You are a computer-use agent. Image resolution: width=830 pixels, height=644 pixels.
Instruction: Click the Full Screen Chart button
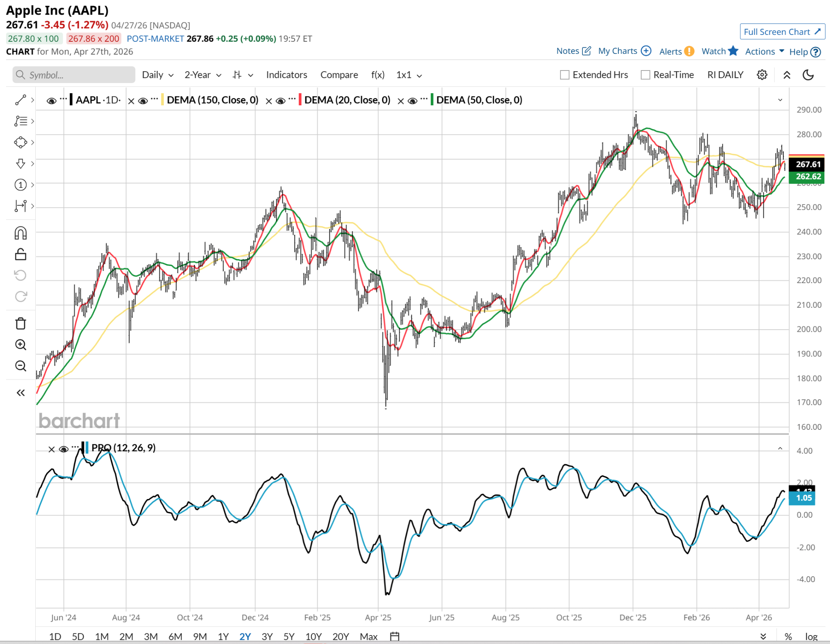(x=782, y=32)
